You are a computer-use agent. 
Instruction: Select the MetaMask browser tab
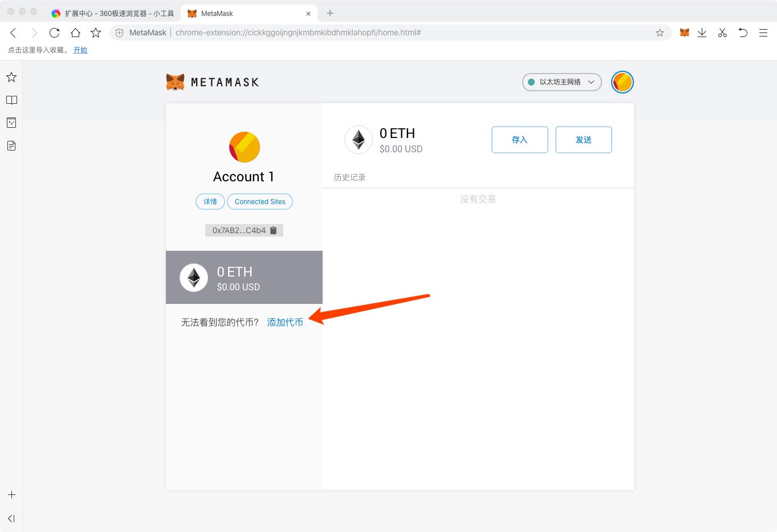coord(249,13)
